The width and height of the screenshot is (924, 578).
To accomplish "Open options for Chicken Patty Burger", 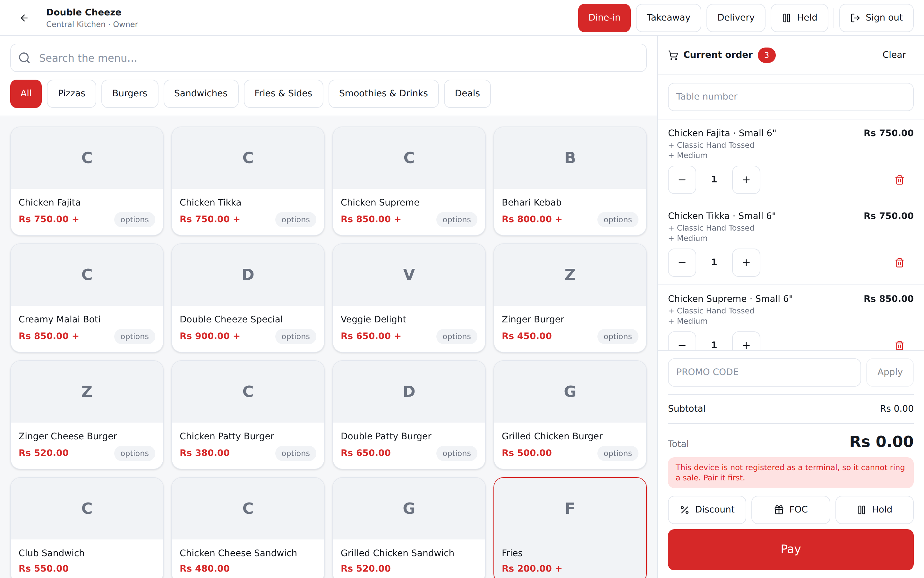I will pos(295,453).
